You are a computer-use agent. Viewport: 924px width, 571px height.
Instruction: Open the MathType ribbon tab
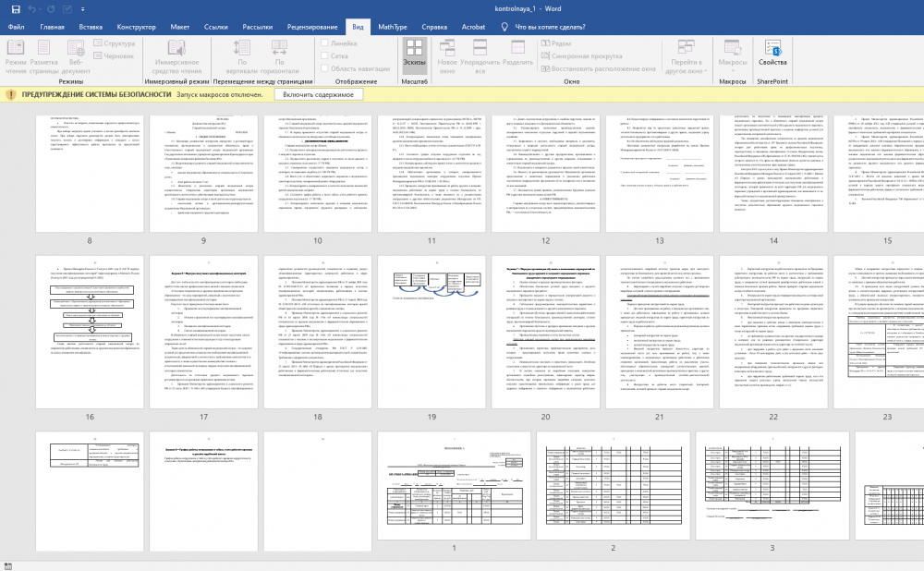(x=393, y=27)
